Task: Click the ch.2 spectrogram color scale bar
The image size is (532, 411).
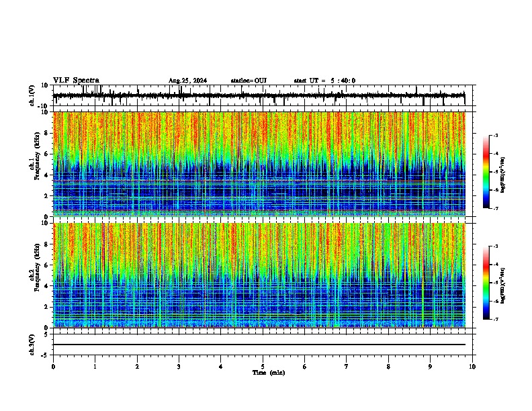Action: tap(486, 283)
